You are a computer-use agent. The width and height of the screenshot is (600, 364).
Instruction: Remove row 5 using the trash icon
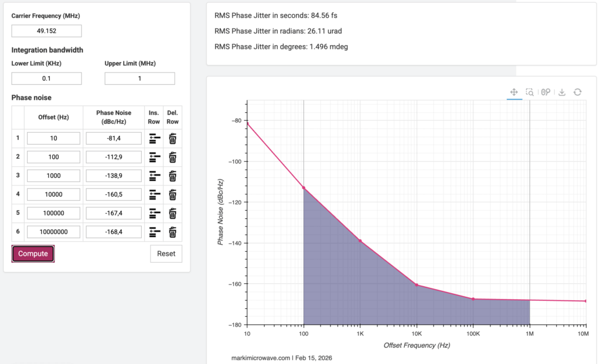[x=173, y=214]
